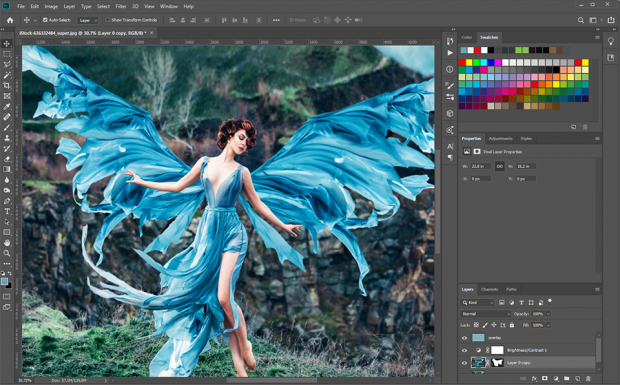Select the Eraser tool
The height and width of the screenshot is (385, 620).
coord(7,159)
